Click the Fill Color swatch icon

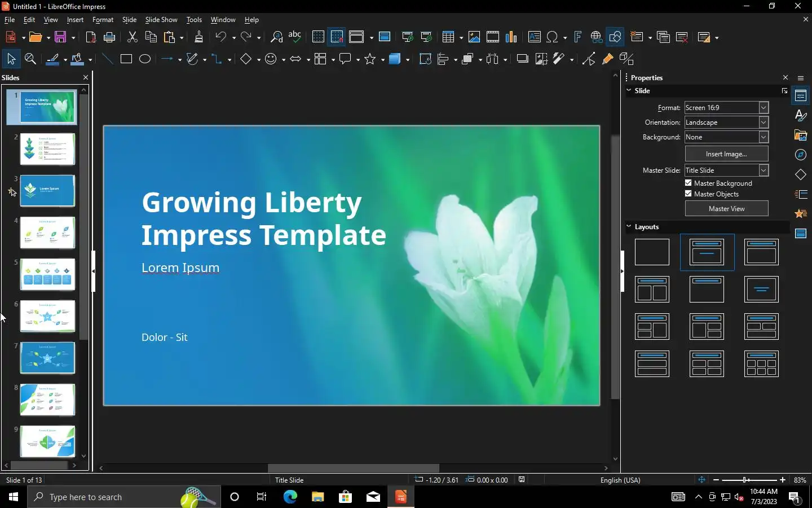tap(78, 59)
